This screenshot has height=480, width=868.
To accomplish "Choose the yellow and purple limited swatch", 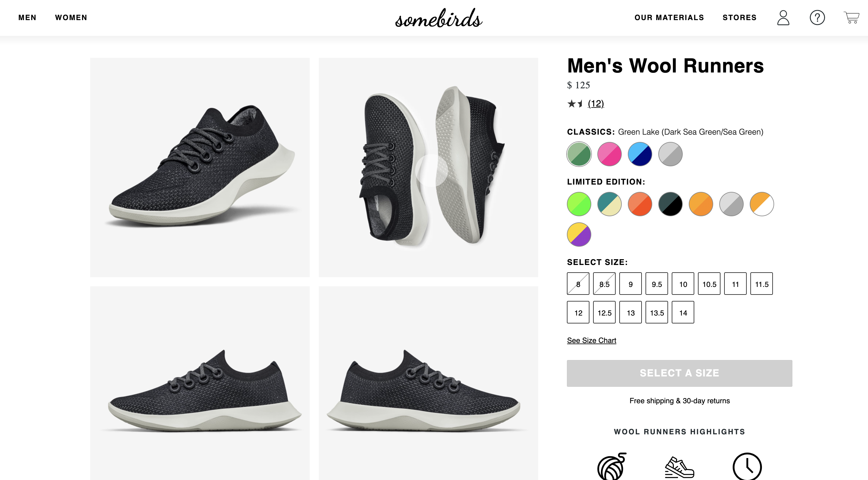I will point(579,235).
